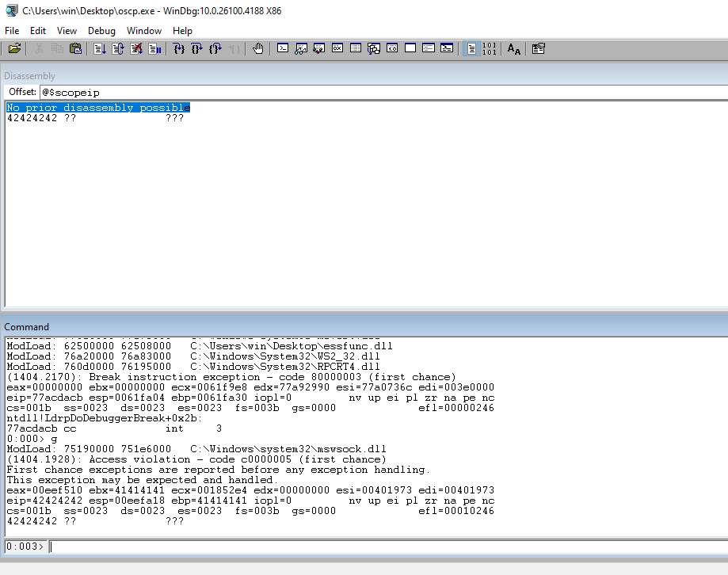Switch to Source mode off (101) toggle
728x575 pixels.
490,49
